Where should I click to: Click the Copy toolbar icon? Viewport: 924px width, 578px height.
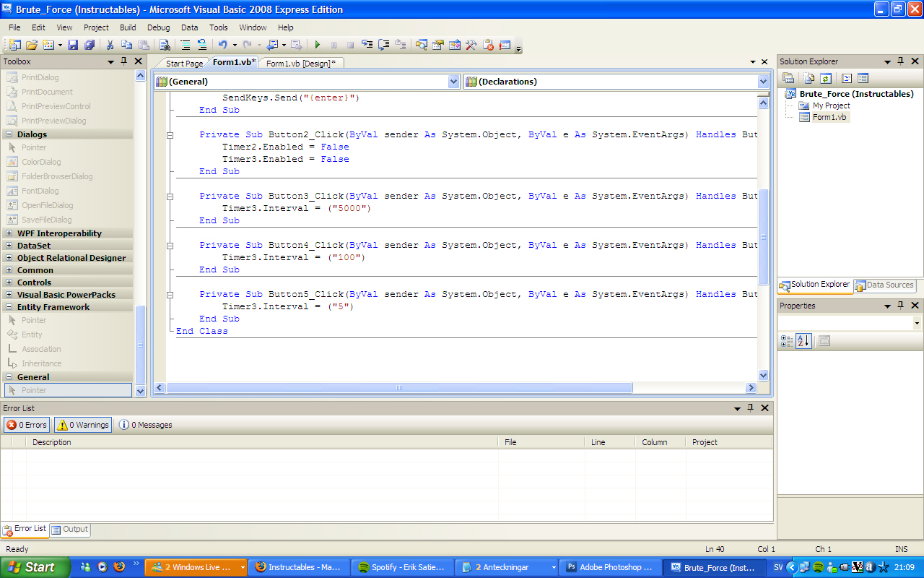(x=126, y=45)
